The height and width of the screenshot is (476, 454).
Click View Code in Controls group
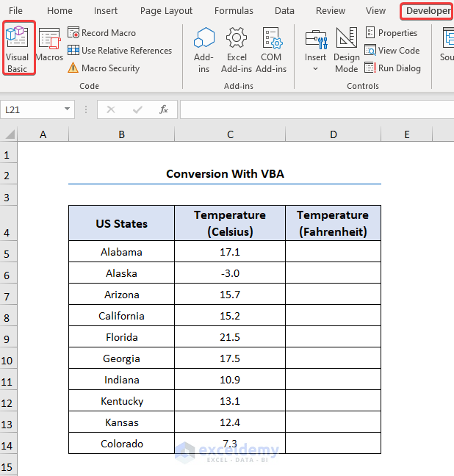[x=392, y=51]
